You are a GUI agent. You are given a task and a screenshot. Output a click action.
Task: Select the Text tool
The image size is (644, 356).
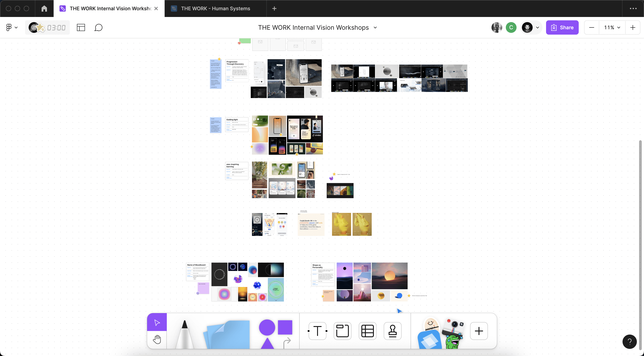point(318,331)
